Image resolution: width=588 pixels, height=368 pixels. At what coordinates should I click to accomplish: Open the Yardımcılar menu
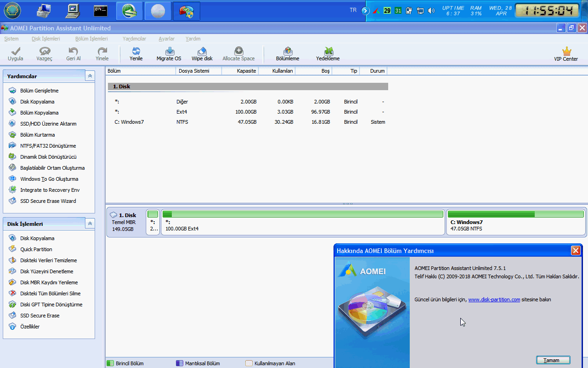click(x=134, y=39)
